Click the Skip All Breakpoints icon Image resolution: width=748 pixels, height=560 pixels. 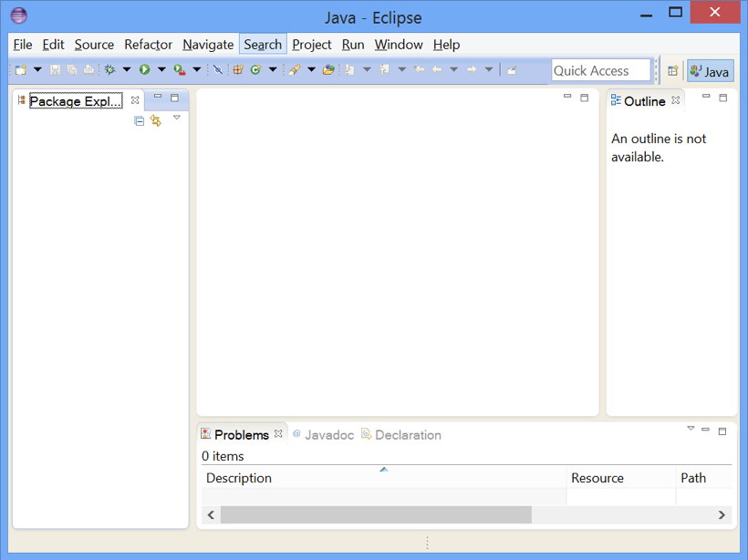click(x=218, y=69)
